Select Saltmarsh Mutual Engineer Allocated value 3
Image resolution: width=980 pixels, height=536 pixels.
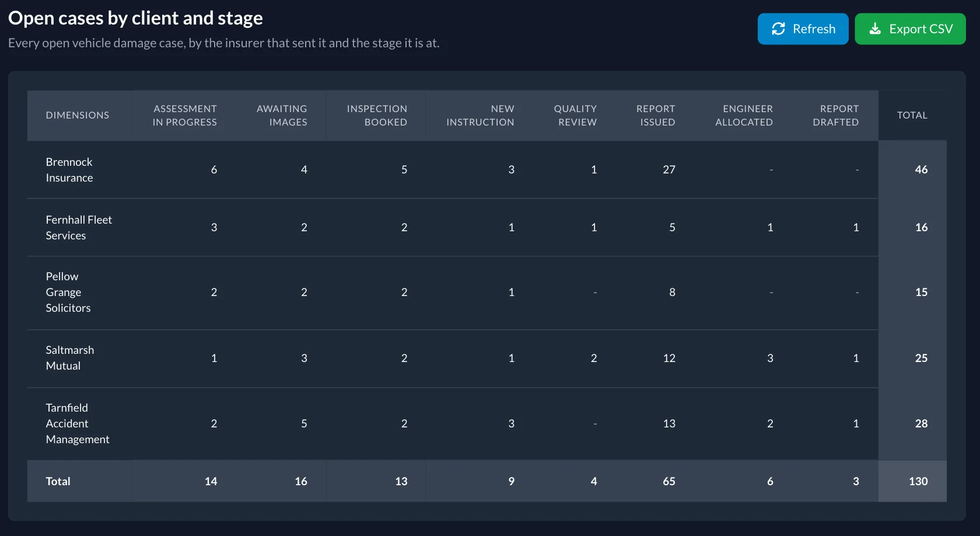tap(770, 358)
